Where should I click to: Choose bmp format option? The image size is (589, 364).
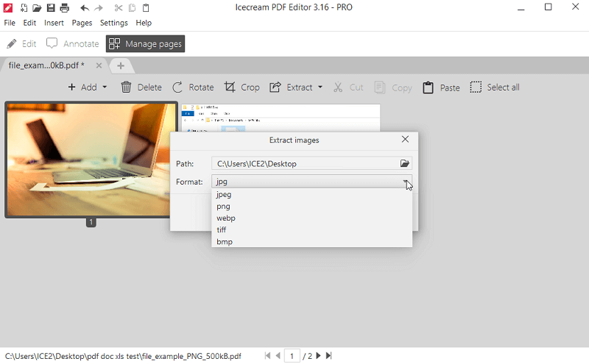(311, 242)
